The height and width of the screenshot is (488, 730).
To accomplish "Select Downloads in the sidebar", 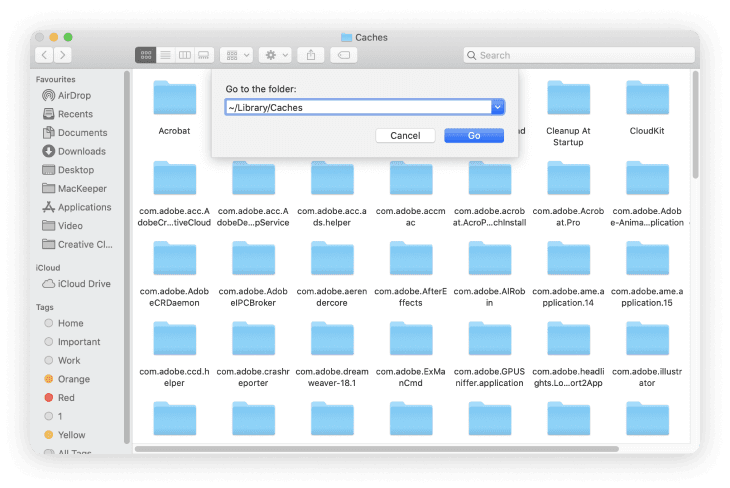I will coord(81,151).
